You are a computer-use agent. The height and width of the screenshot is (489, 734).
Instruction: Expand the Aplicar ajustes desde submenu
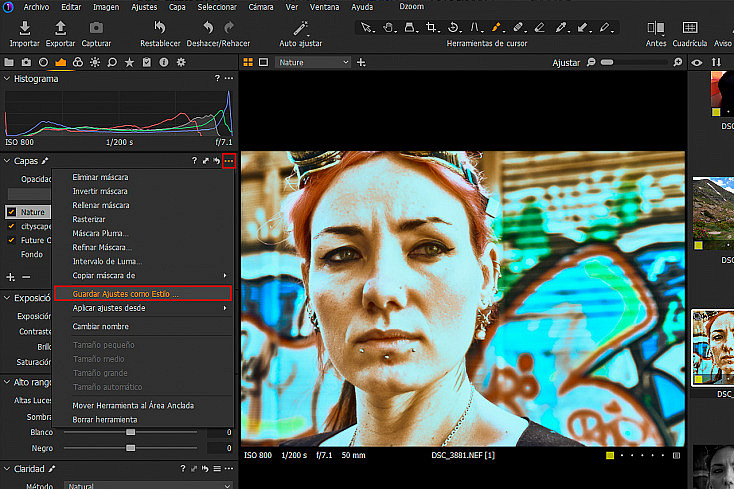click(143, 308)
